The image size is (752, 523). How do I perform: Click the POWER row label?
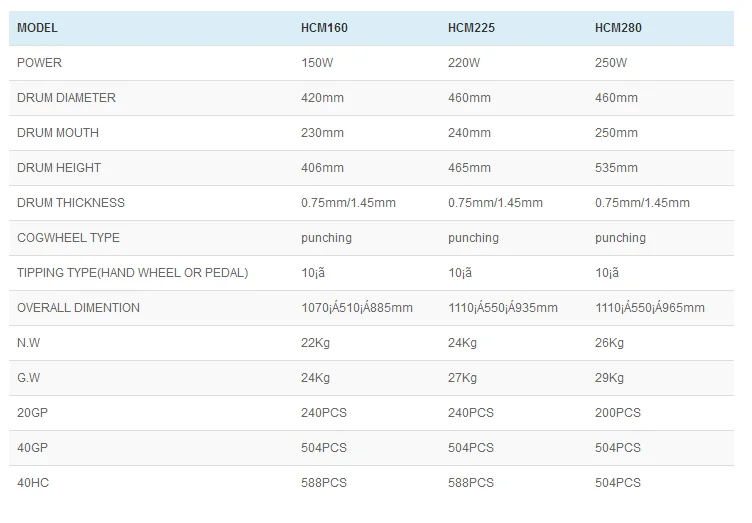click(39, 63)
